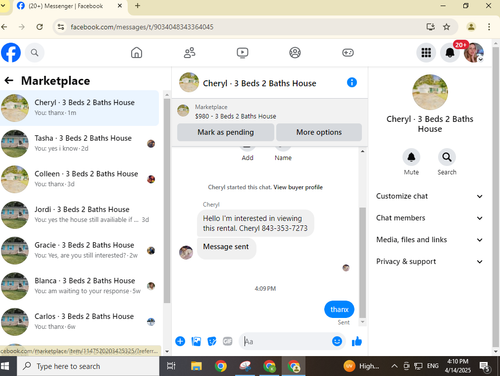Bookmark this tab with star icon
The width and height of the screenshot is (500, 376).
446,27
